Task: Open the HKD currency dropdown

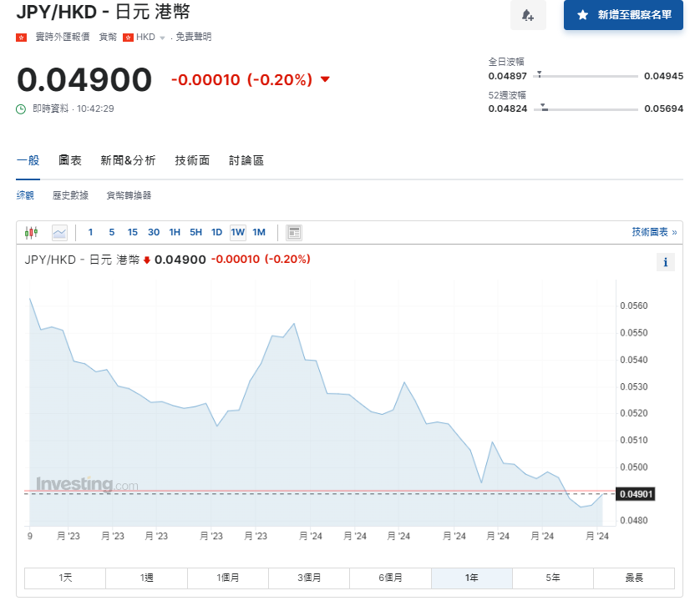Action: coord(162,38)
